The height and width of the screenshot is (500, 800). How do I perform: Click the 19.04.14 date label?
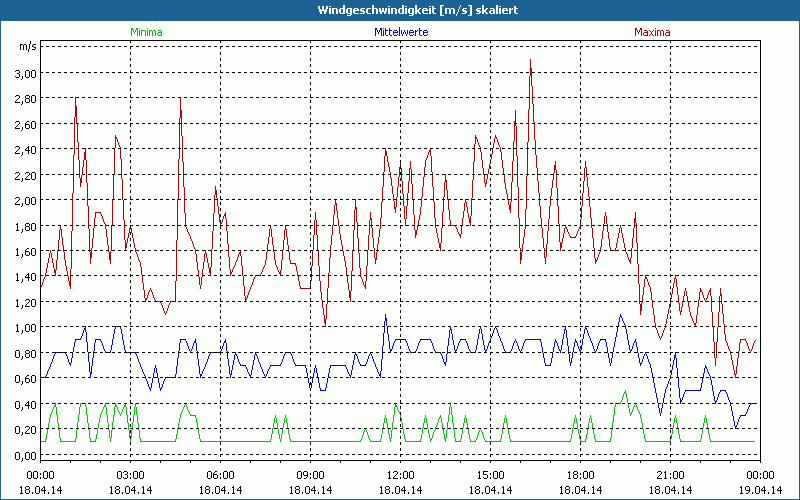click(760, 490)
